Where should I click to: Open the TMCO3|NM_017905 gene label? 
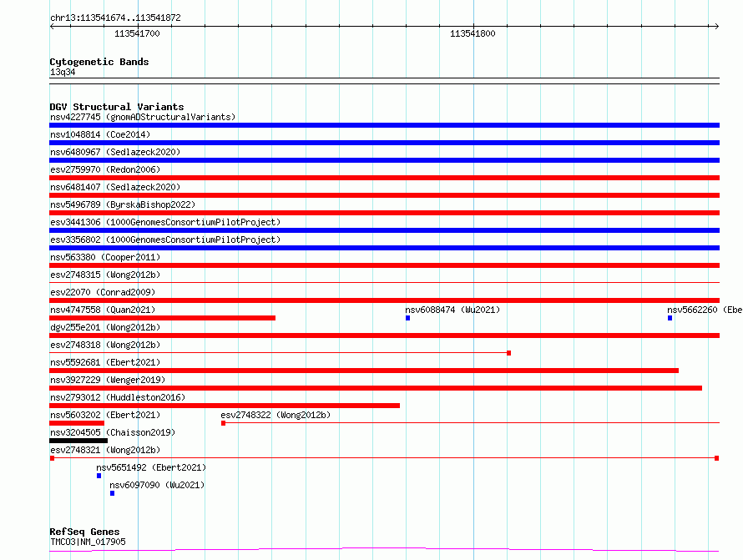click(88, 542)
